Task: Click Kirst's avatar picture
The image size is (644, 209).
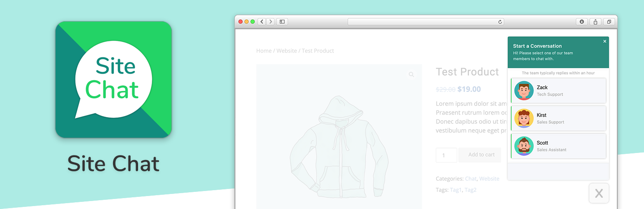Action: 524,118
